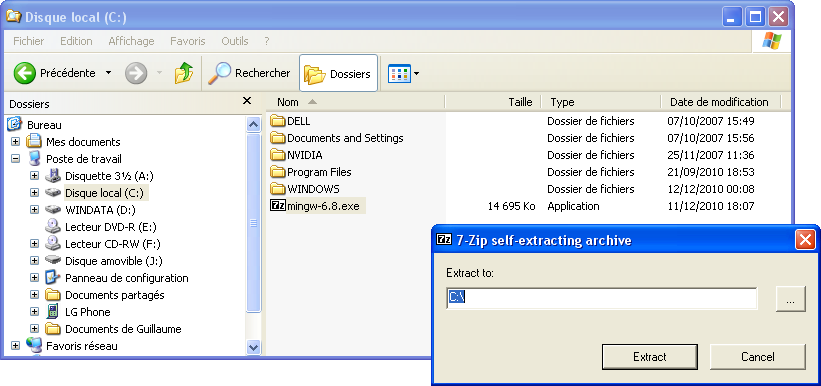This screenshot has width=821, height=386.
Task: Close the Dossiers side pane
Action: coord(247,101)
